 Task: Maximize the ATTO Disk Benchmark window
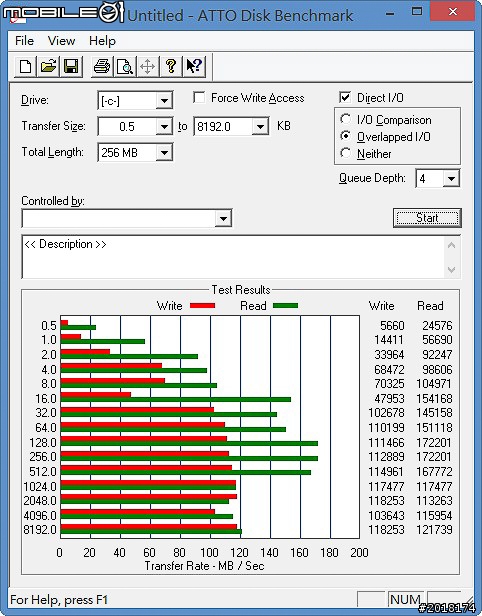[x=416, y=12]
